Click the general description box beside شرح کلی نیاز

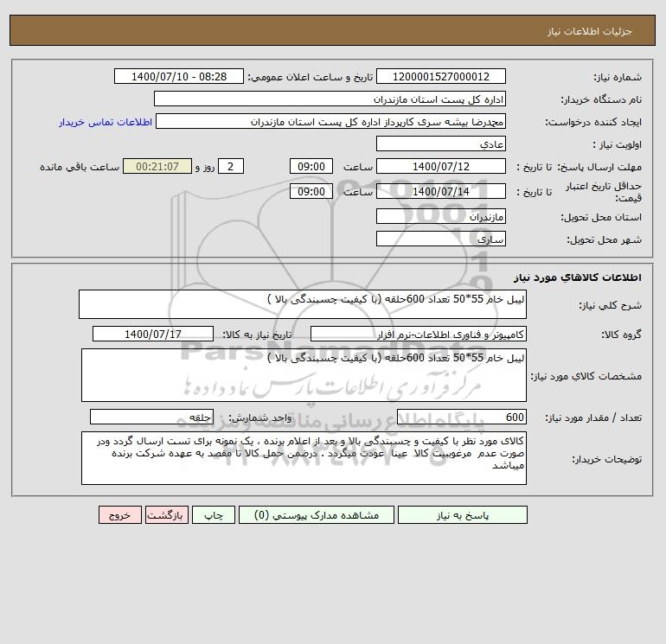pyautogui.click(x=303, y=304)
